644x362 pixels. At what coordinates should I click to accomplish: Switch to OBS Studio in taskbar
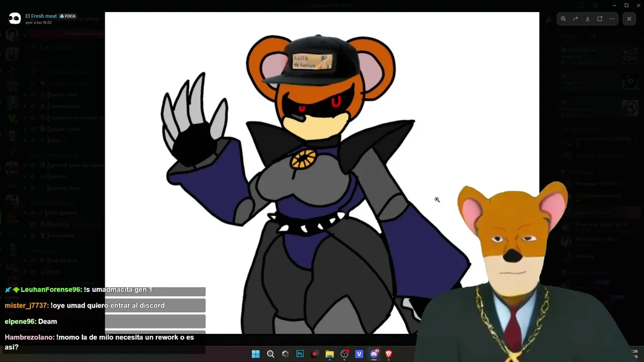[x=344, y=354]
